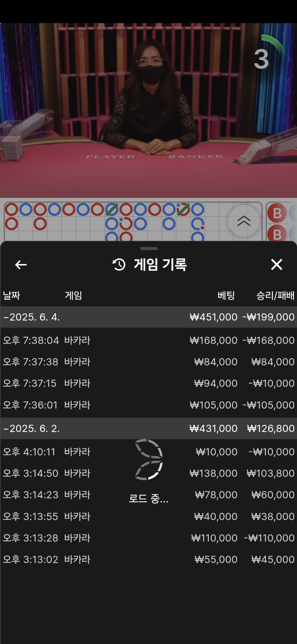The height and width of the screenshot is (644, 297).
Task: Close the game history panel
Action: (x=276, y=265)
